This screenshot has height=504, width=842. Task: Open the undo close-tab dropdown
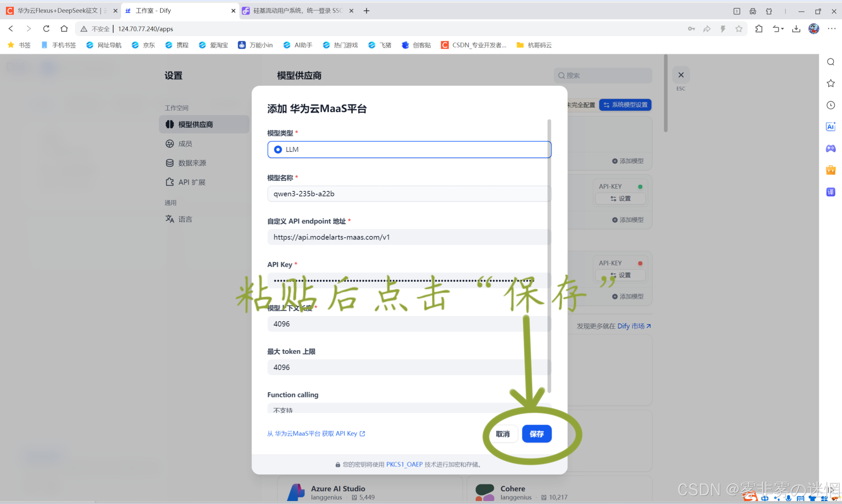click(x=778, y=29)
